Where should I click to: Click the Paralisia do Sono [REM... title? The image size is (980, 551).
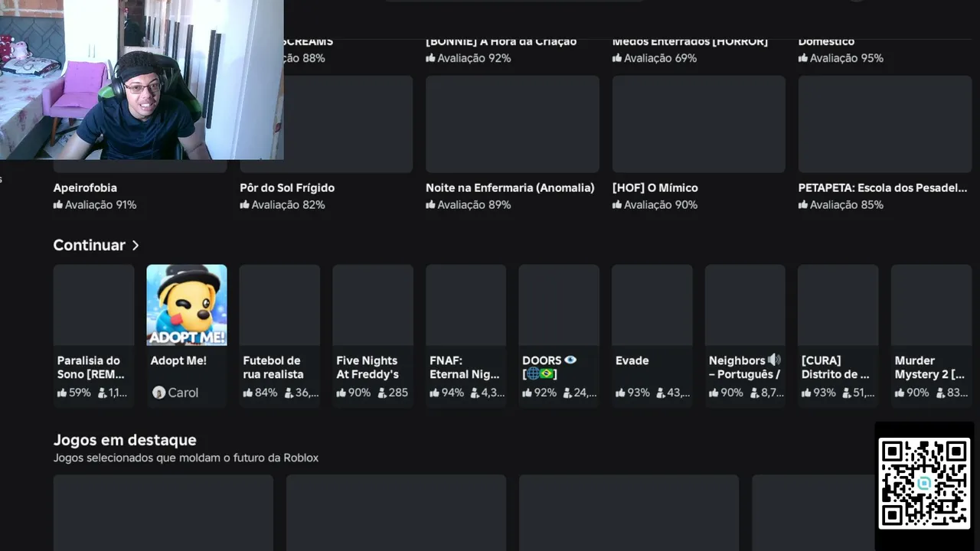(x=90, y=367)
